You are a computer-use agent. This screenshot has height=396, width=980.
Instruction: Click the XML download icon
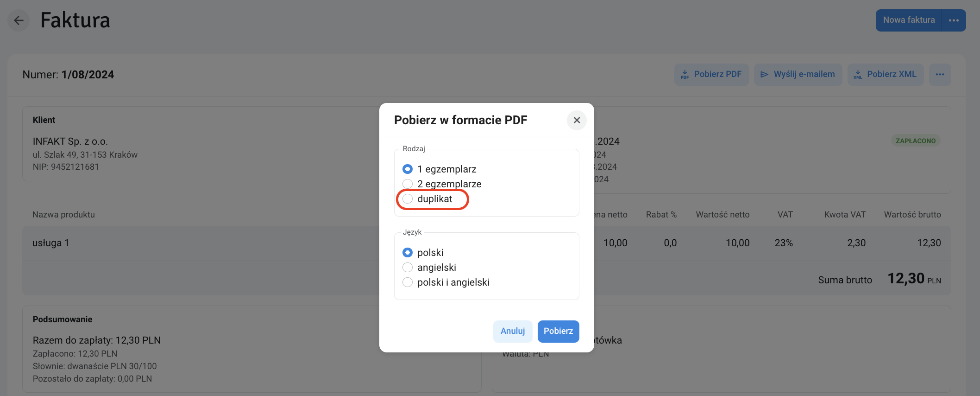pos(858,74)
